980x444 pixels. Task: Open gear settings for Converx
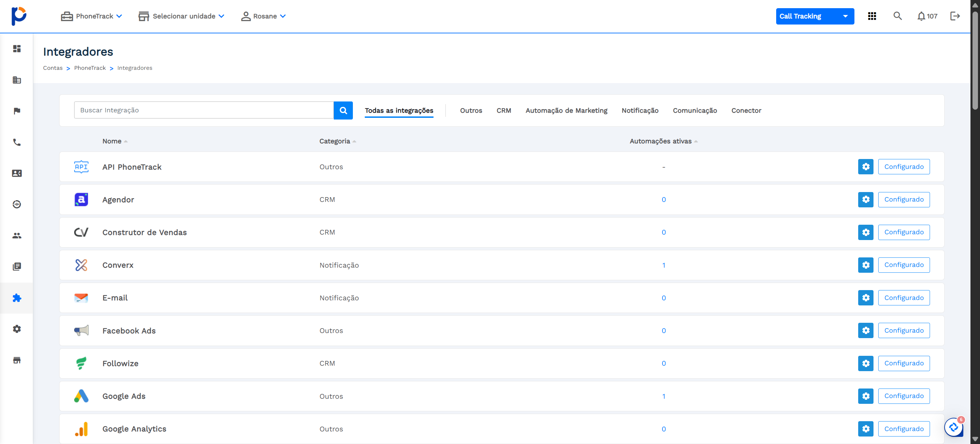coord(865,265)
